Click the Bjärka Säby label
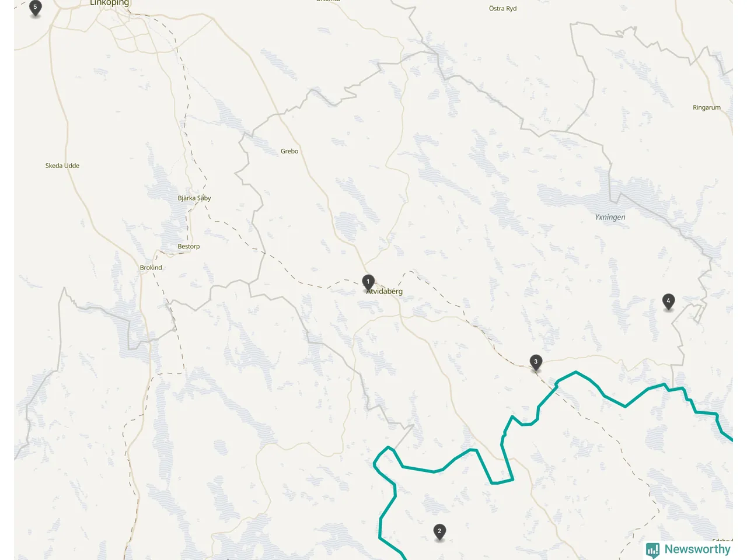747x560 pixels. pos(194,198)
